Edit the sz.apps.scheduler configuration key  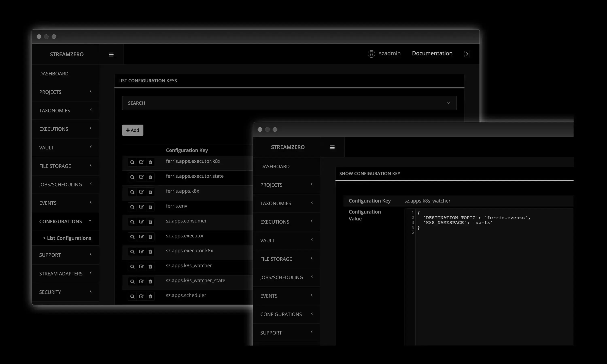(x=141, y=296)
